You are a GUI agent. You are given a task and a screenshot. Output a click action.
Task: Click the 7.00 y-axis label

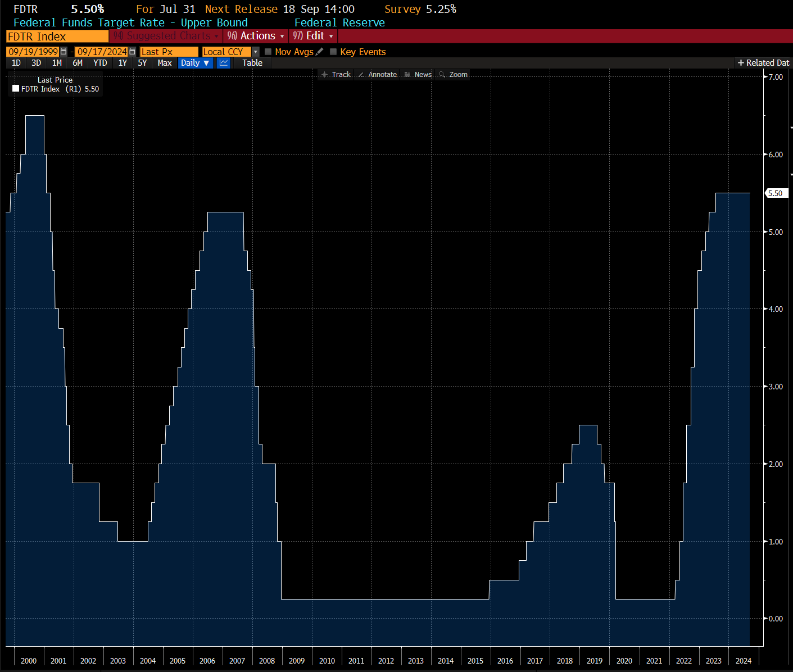(776, 77)
